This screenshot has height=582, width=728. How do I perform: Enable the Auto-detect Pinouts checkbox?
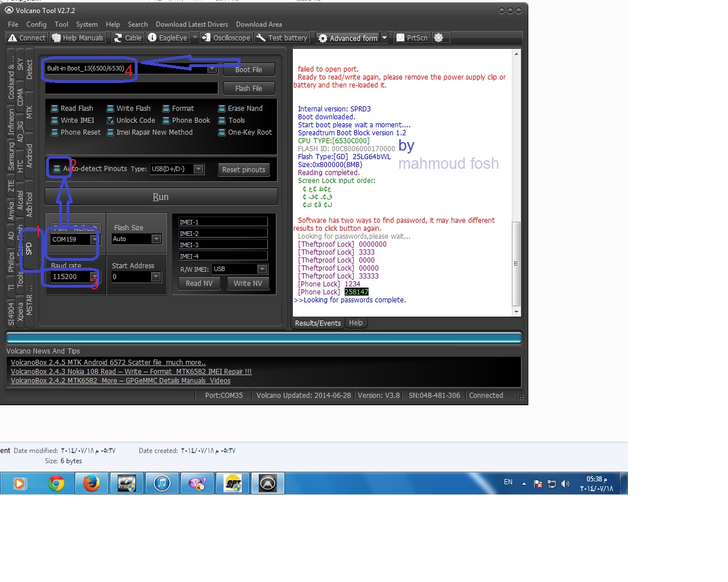tap(56, 169)
